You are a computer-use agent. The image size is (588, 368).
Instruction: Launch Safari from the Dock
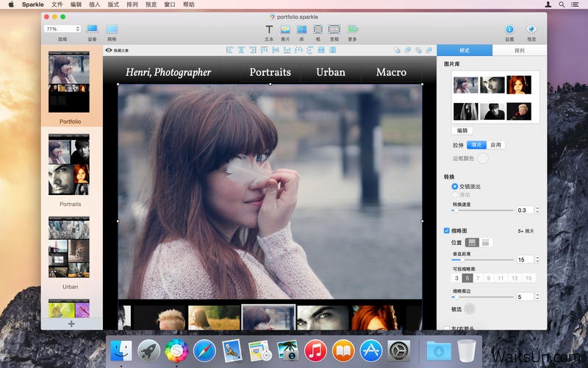(x=204, y=351)
